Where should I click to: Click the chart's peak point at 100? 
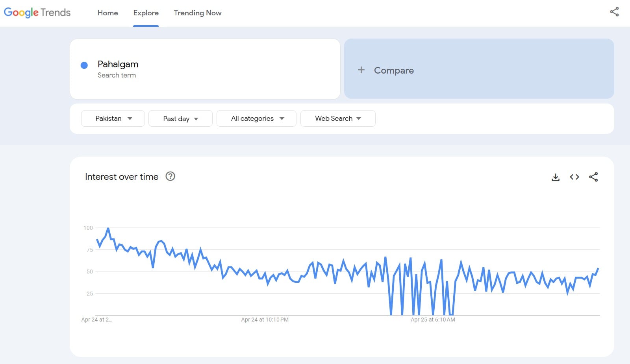point(108,228)
